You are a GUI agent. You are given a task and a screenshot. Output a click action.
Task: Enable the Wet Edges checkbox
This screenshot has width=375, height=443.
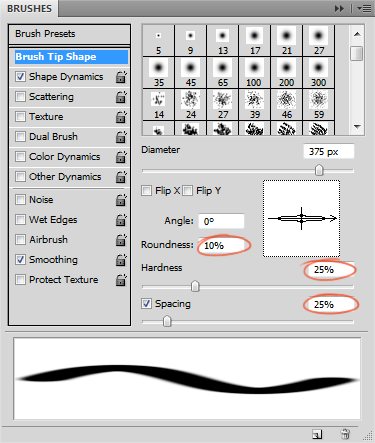coord(20,220)
